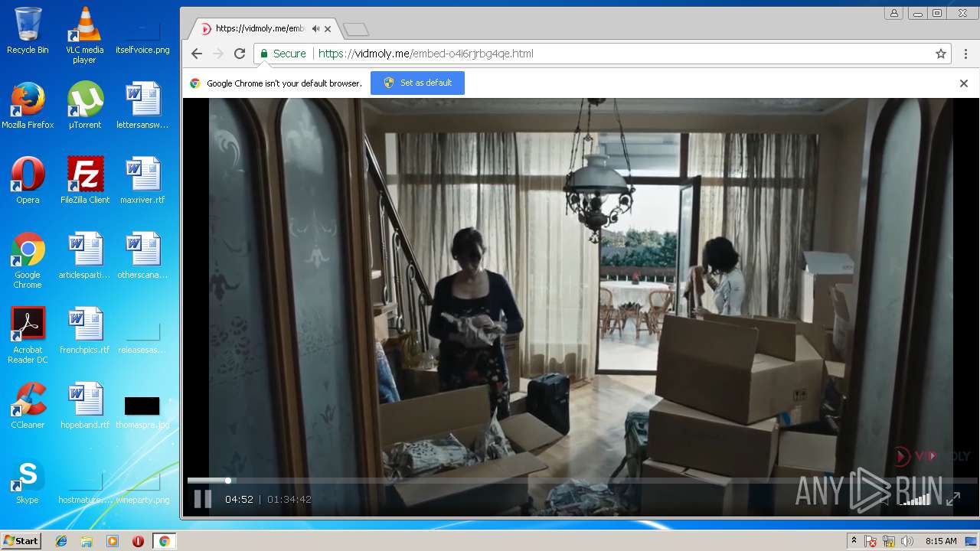Select maxriver.rtf document
This screenshot has width=980, height=551.
(x=142, y=181)
